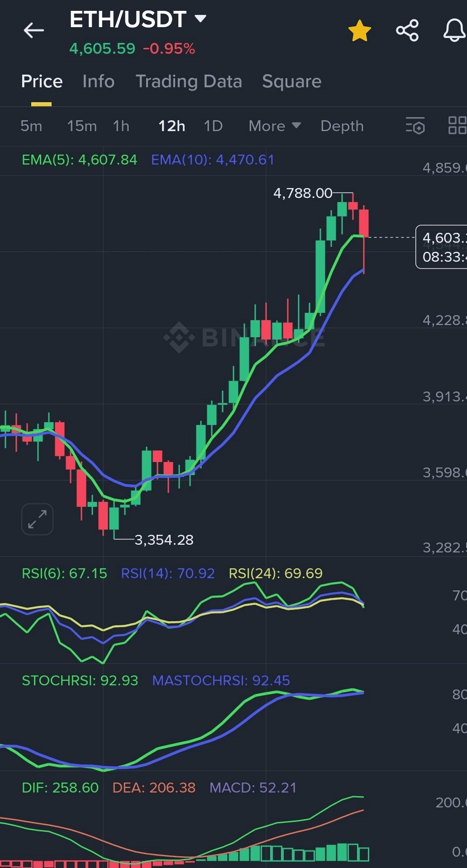Tap the EMA(5) indicator label

tap(79, 160)
